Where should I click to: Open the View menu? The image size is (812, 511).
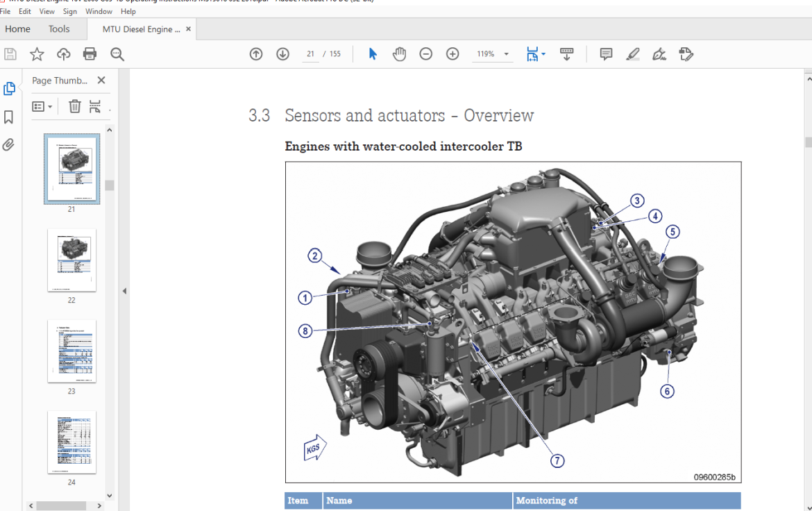tap(46, 11)
